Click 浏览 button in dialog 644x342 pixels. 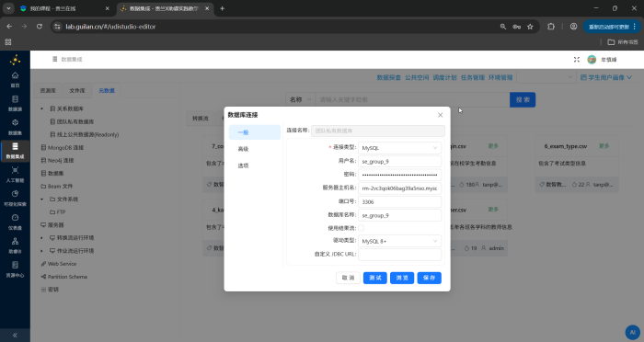point(402,278)
